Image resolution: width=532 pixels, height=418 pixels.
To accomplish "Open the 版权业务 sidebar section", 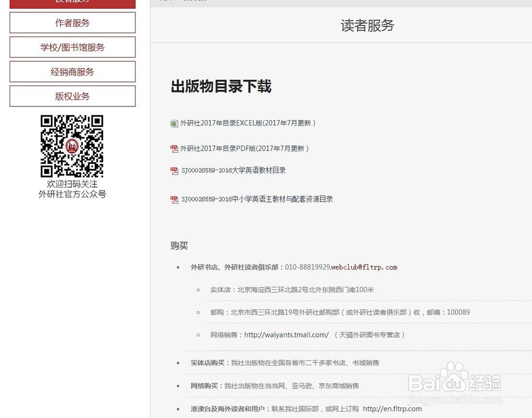I will coord(72,96).
